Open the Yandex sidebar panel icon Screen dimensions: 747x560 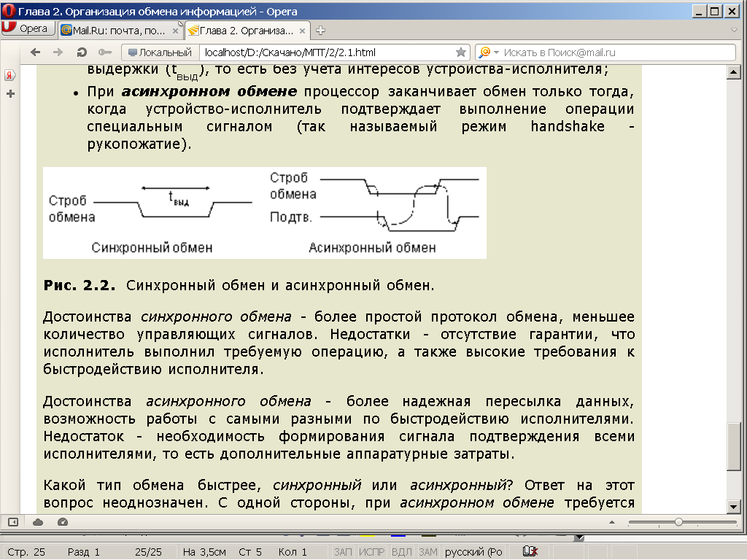pos(10,75)
